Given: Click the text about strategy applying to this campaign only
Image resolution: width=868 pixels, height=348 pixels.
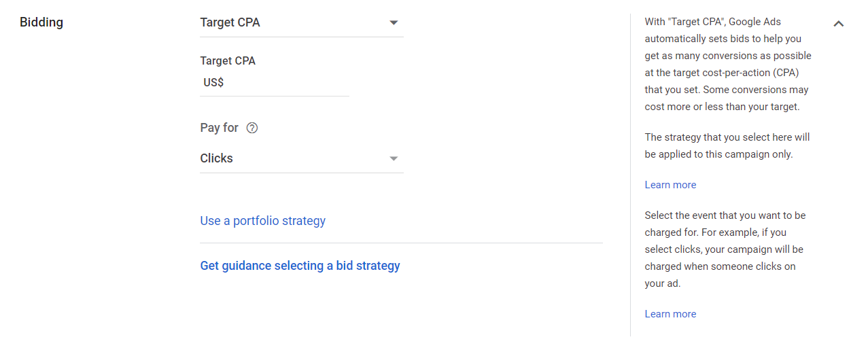Looking at the screenshot, I should click(727, 145).
